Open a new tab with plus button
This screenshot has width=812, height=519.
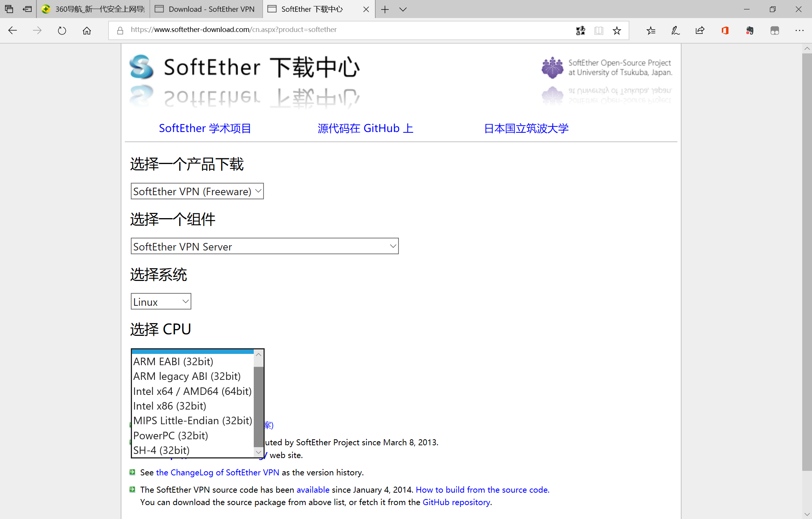(385, 9)
